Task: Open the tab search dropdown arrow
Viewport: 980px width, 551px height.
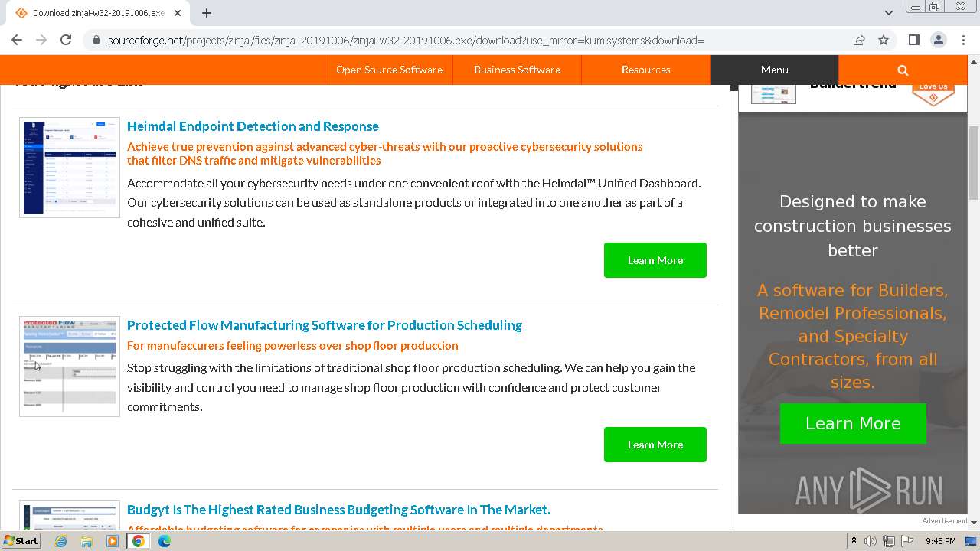Action: (889, 13)
